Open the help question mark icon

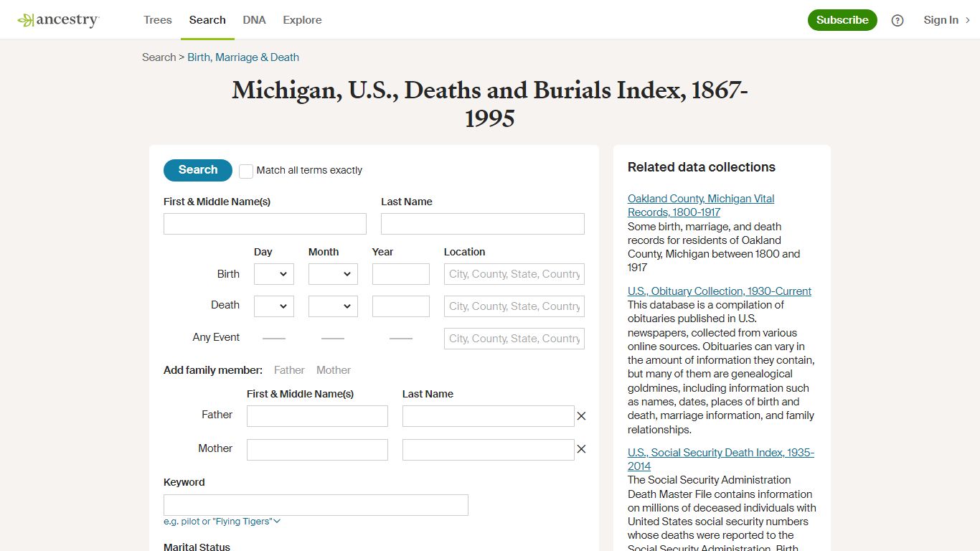click(x=897, y=20)
